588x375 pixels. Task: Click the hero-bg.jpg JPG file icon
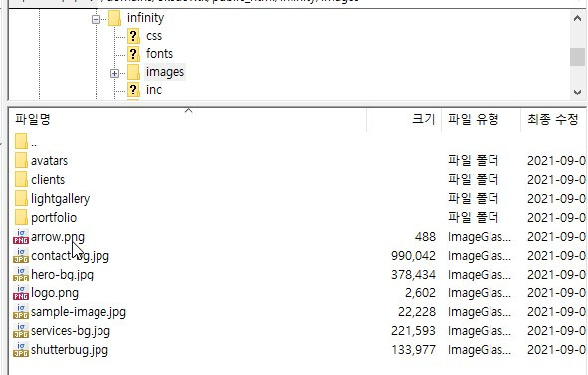click(21, 275)
